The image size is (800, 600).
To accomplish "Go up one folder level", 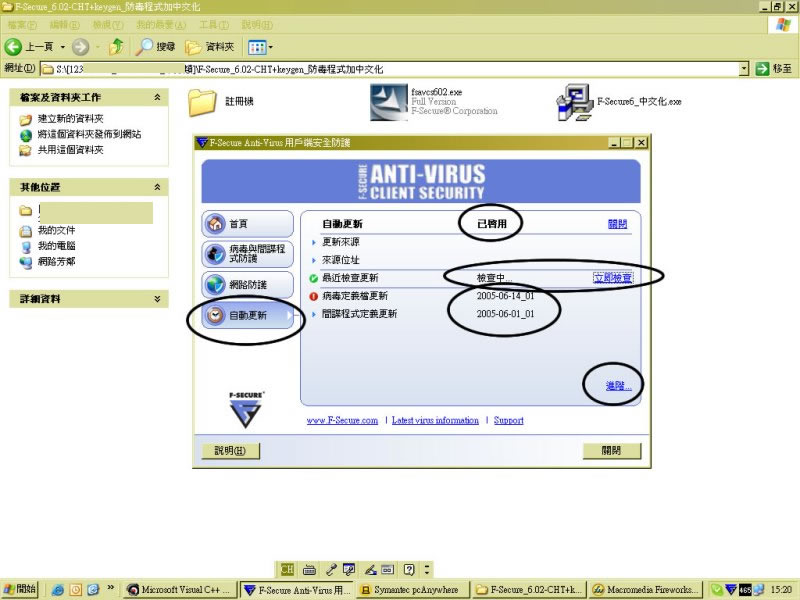I will pyautogui.click(x=117, y=47).
